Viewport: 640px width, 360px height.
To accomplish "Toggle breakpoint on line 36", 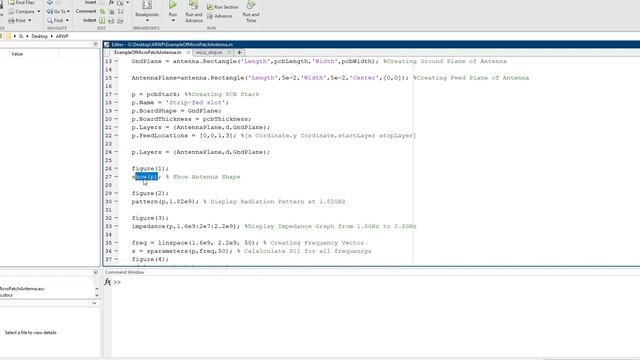I will pyautogui.click(x=116, y=251).
